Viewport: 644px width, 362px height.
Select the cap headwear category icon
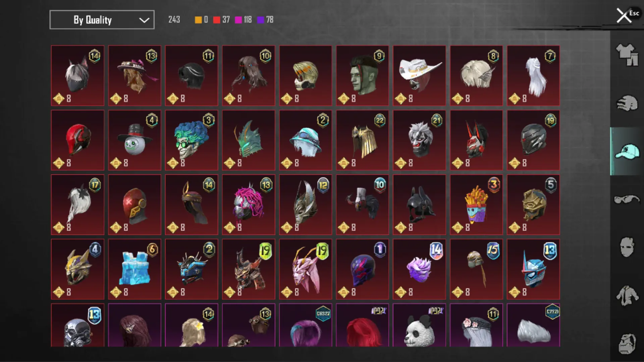point(627,151)
